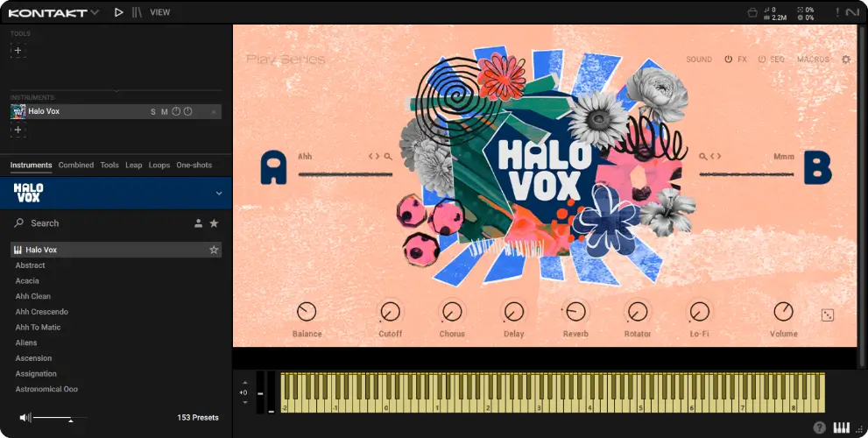The height and width of the screenshot is (438, 868).
Task: Collapse the tools section with the small chevron
Action: (x=116, y=91)
